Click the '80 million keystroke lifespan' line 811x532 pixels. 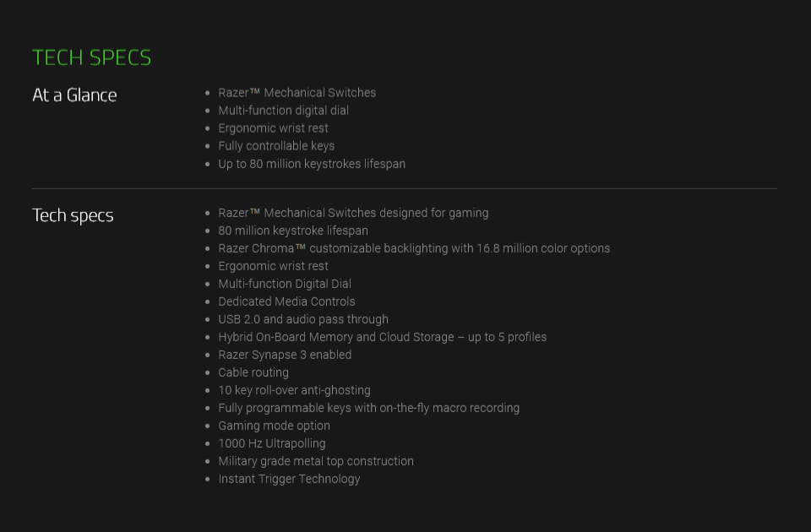293,231
